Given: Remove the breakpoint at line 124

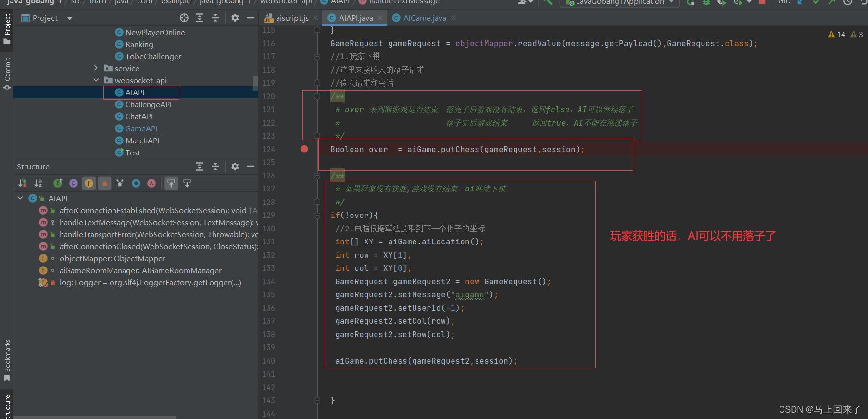Looking at the screenshot, I should tap(304, 149).
